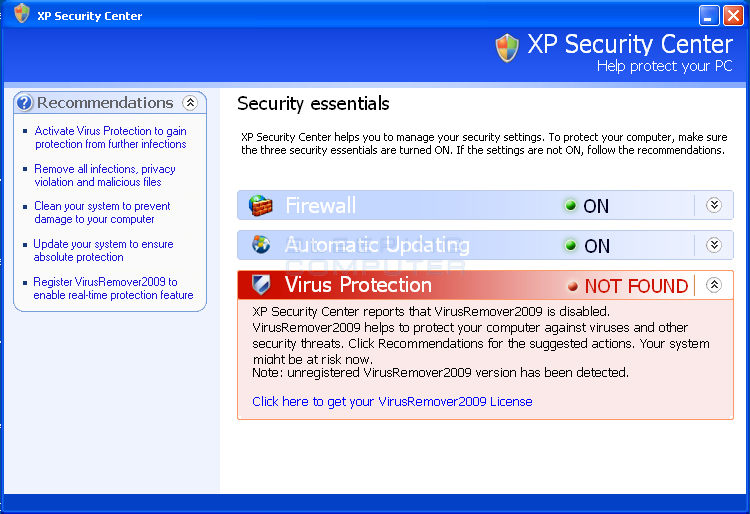Click Remove all infections recommendation link
Viewport: 750px width, 514px height.
tap(105, 175)
